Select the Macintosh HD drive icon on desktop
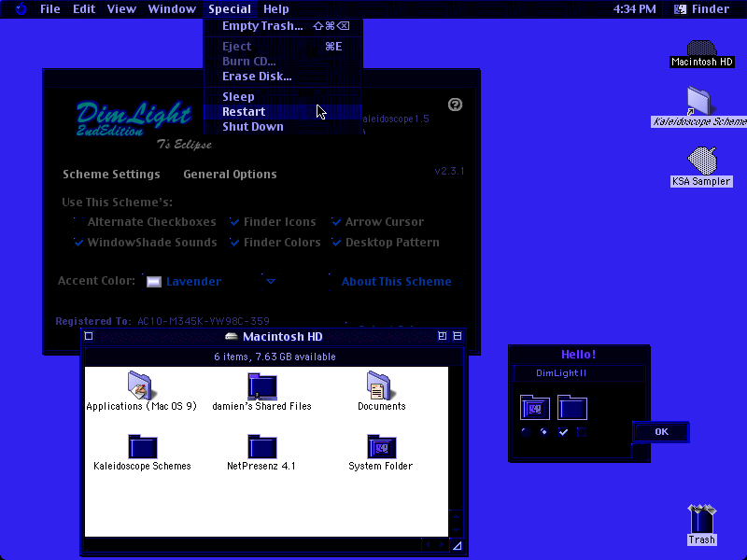This screenshot has height=560, width=747. (x=701, y=49)
